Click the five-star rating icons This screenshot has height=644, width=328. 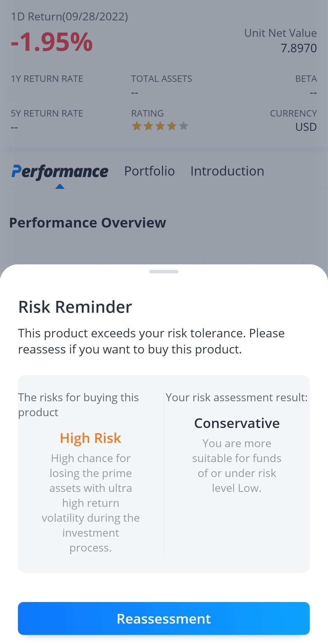tap(160, 126)
